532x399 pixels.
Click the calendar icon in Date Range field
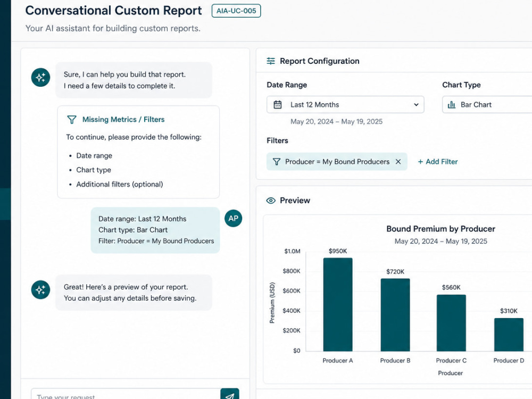pos(278,104)
